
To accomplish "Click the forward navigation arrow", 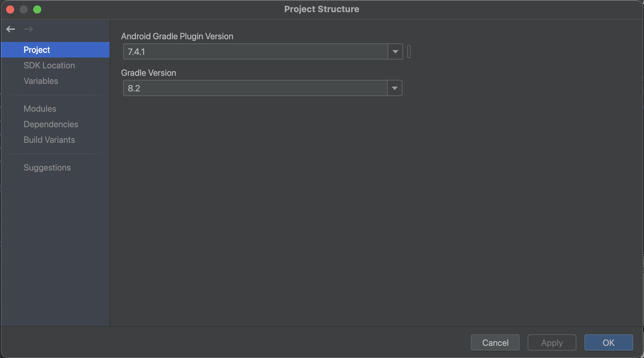I will (29, 29).
